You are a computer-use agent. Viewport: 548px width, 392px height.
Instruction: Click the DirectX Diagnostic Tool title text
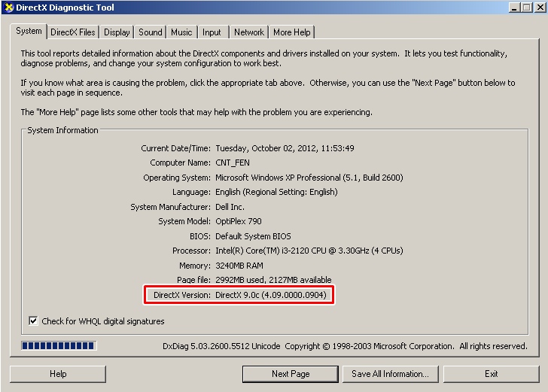point(65,8)
